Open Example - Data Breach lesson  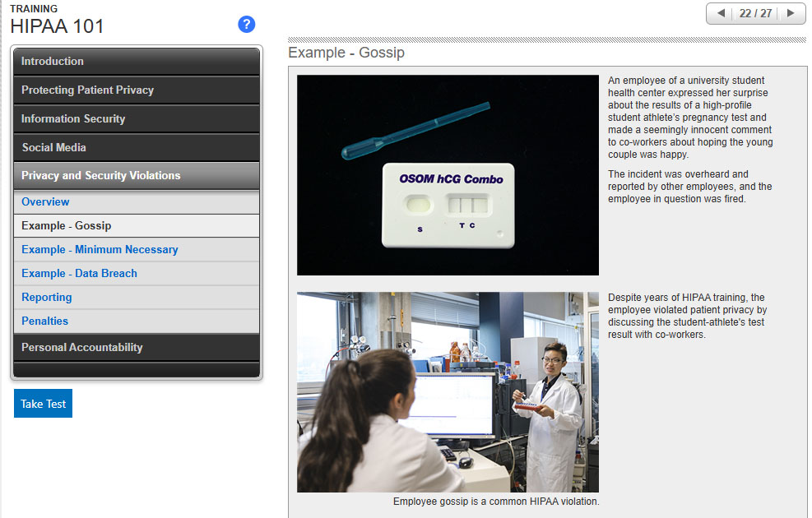(79, 274)
